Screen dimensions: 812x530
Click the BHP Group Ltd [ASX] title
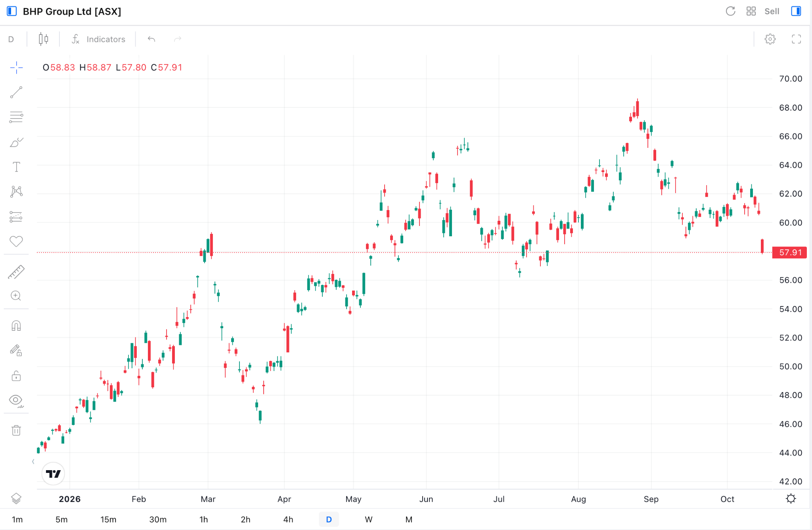[x=72, y=11]
